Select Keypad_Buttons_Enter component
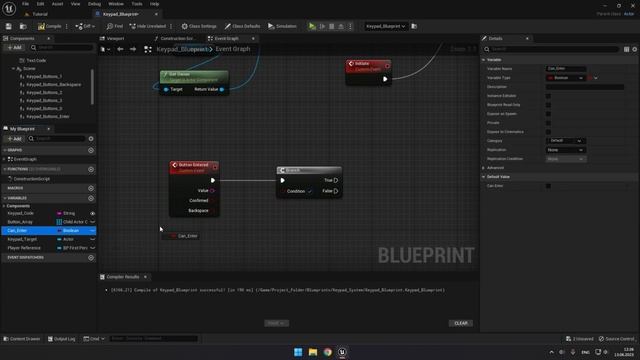Viewport: 640px width, 360px height. click(x=48, y=116)
